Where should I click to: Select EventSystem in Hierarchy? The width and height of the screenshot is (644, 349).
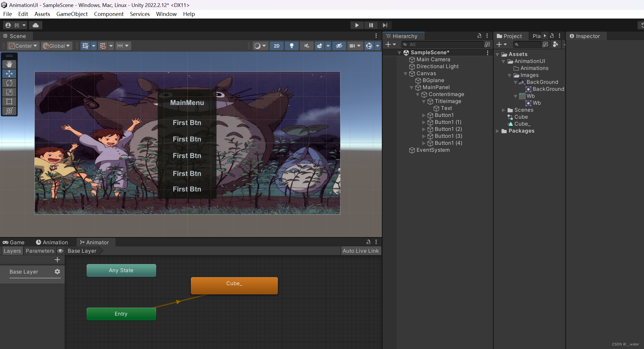pyautogui.click(x=433, y=150)
